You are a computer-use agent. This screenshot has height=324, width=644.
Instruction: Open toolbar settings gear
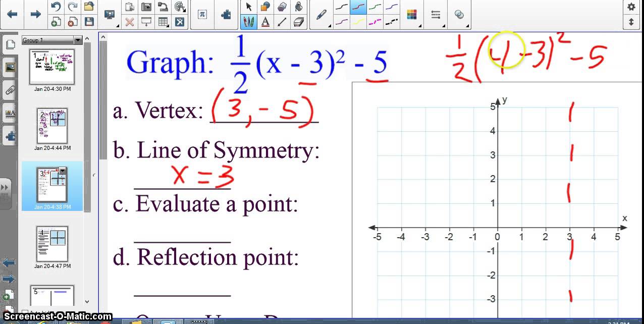click(631, 7)
